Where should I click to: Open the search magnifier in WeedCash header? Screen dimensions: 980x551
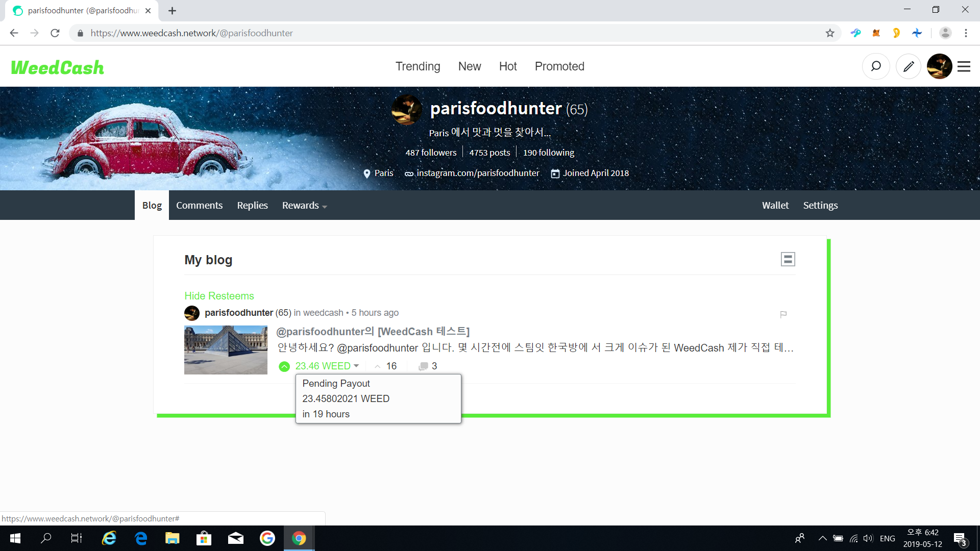(876, 66)
